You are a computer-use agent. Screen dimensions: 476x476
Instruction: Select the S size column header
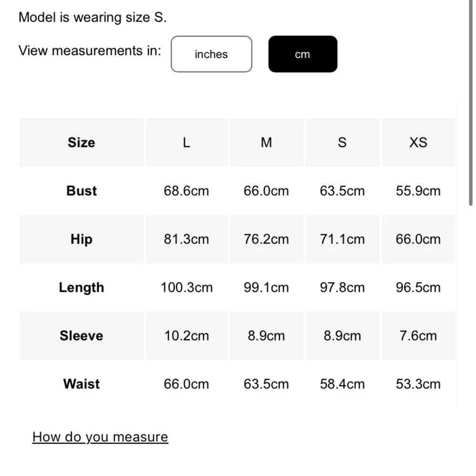(x=342, y=142)
